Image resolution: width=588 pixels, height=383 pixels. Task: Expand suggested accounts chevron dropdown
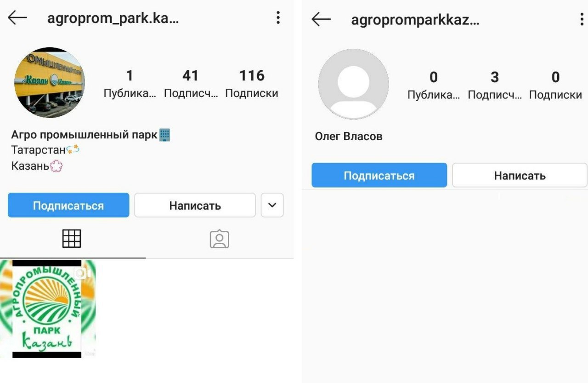click(272, 205)
